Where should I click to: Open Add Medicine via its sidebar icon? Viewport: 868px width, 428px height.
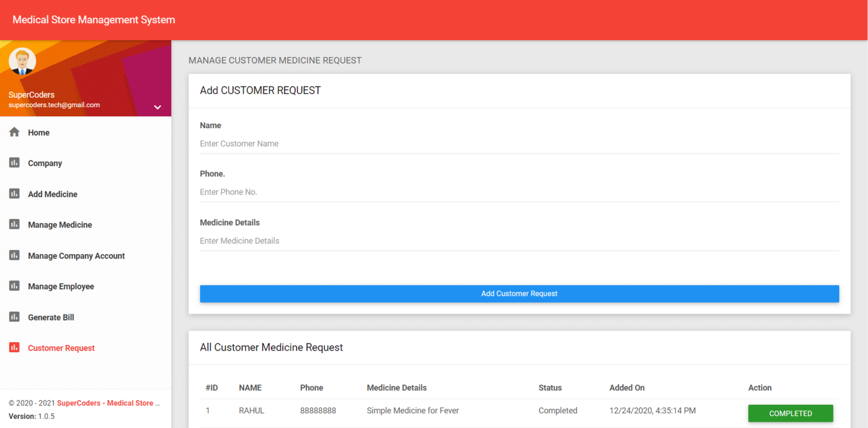click(15, 194)
